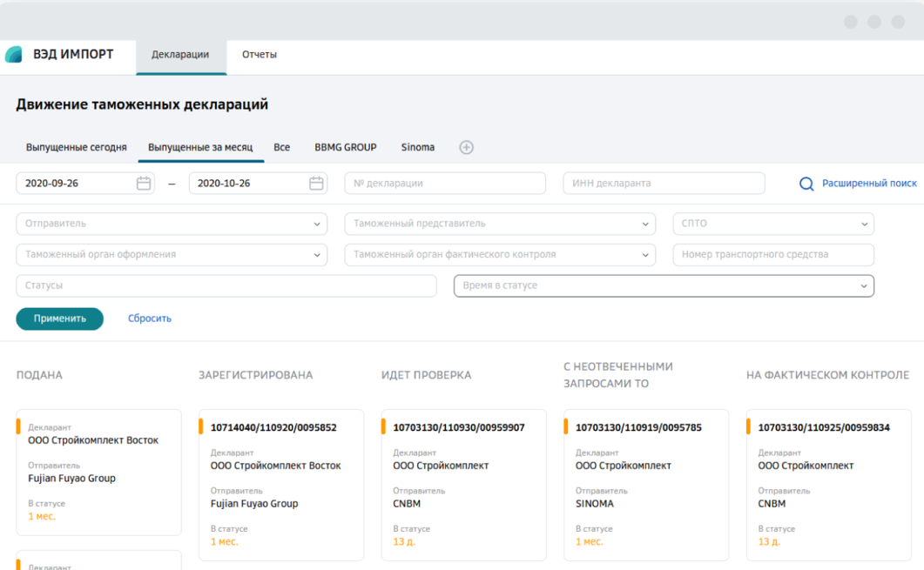Open the Время в статусе dropdown

(664, 285)
